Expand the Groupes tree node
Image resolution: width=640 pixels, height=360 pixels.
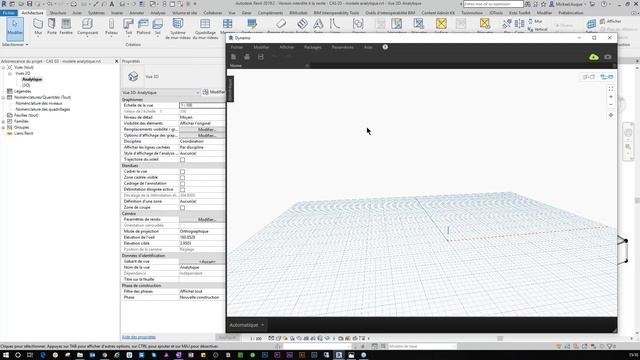coord(3,127)
